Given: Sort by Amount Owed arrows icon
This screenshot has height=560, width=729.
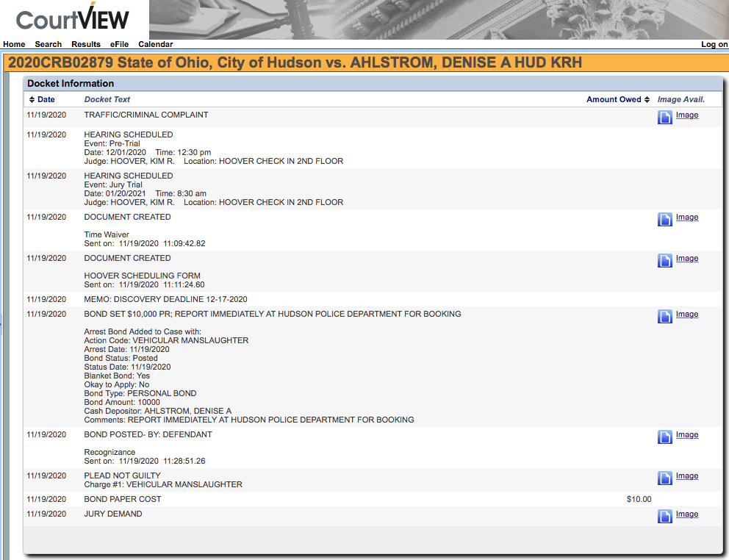Looking at the screenshot, I should coord(647,99).
